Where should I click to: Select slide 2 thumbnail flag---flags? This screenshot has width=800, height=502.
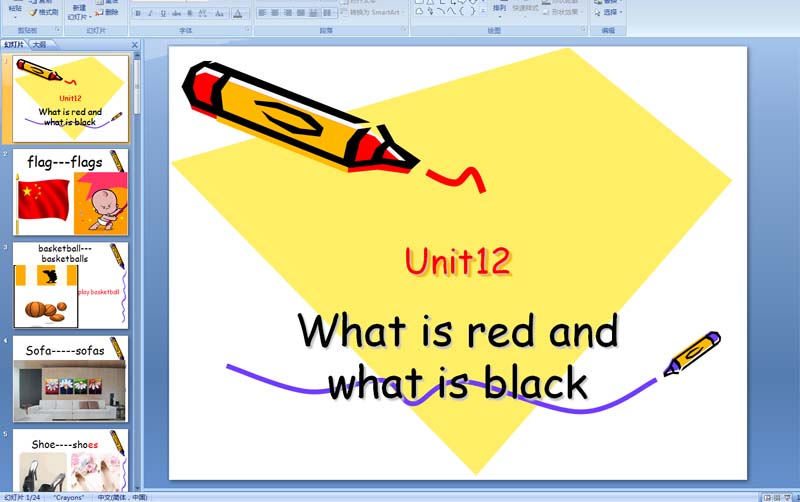pyautogui.click(x=70, y=192)
